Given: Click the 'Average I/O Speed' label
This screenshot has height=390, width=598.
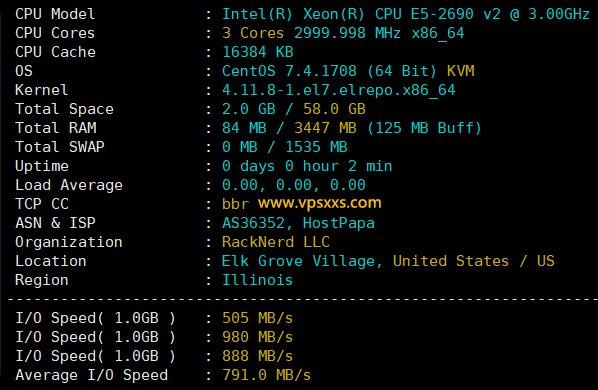Looking at the screenshot, I should tap(92, 376).
